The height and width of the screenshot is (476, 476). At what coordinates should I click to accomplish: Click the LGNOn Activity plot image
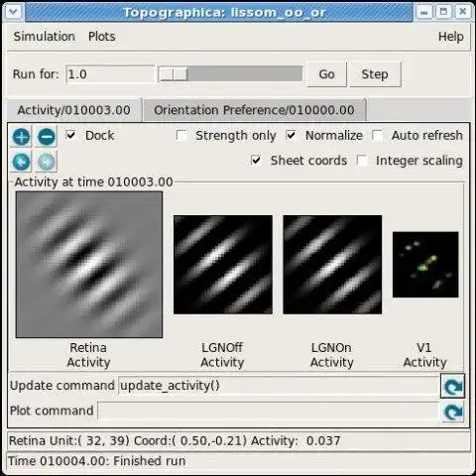pos(332,265)
